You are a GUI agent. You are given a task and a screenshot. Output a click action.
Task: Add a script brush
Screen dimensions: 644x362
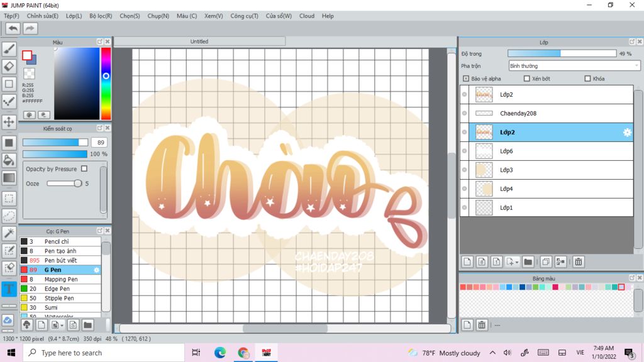[x=73, y=325]
